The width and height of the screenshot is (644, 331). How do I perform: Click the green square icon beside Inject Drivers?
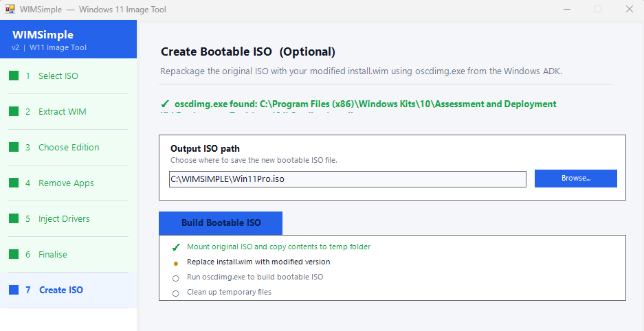click(x=14, y=218)
